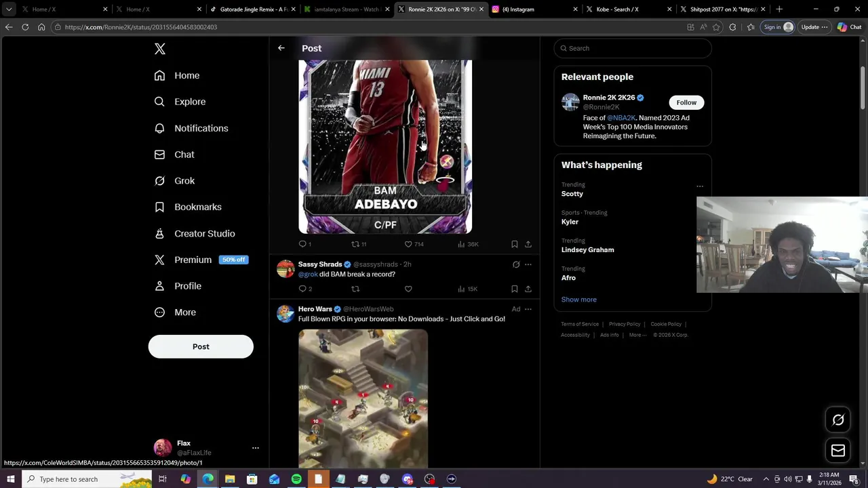Viewport: 868px width, 488px height.
Task: Bookmark Sassy Shrads comment
Action: [x=515, y=289]
